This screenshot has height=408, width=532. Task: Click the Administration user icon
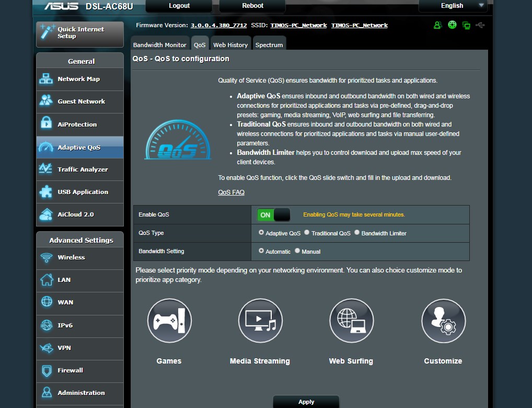(47, 392)
